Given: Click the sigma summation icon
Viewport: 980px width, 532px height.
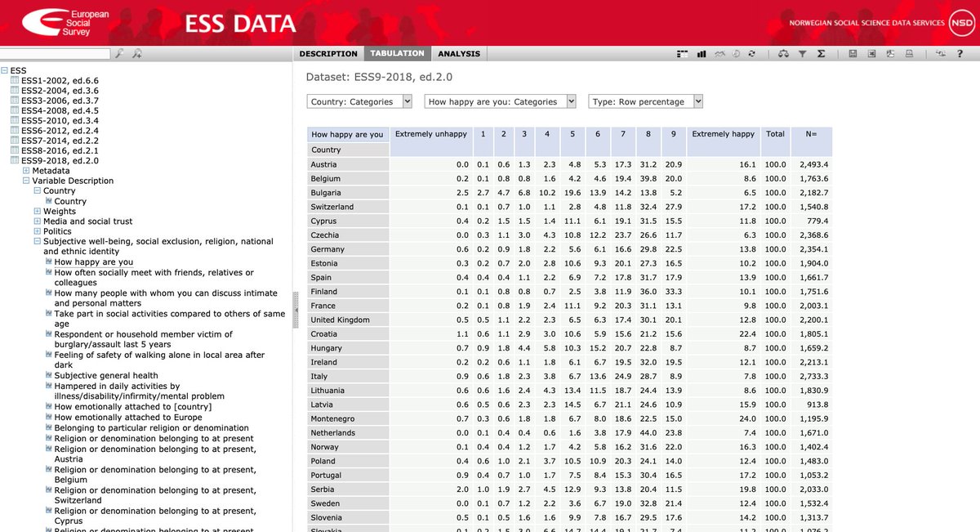Looking at the screenshot, I should coord(821,54).
